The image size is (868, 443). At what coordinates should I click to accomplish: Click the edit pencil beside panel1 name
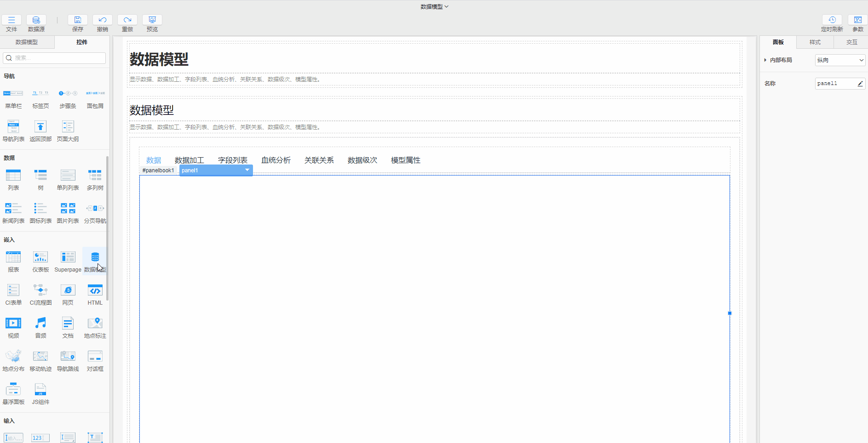[x=860, y=84]
